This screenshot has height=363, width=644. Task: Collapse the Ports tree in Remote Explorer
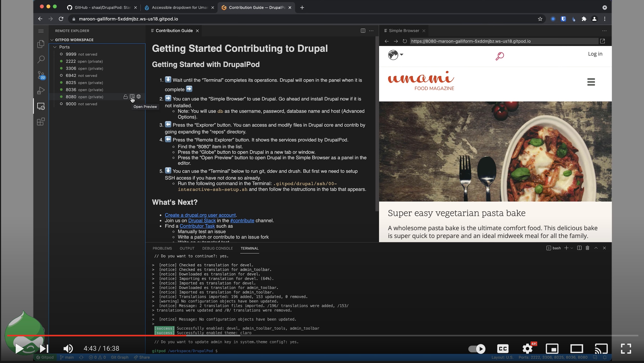tap(55, 47)
